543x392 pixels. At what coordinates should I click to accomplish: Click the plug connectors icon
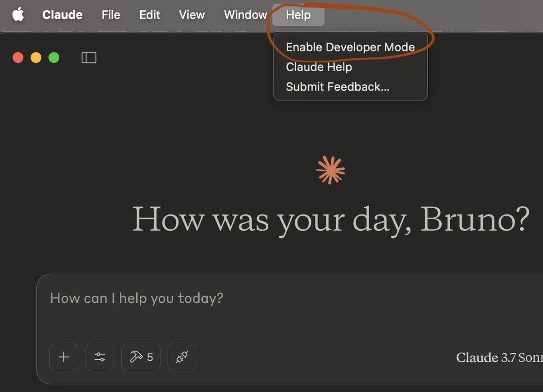coord(182,357)
